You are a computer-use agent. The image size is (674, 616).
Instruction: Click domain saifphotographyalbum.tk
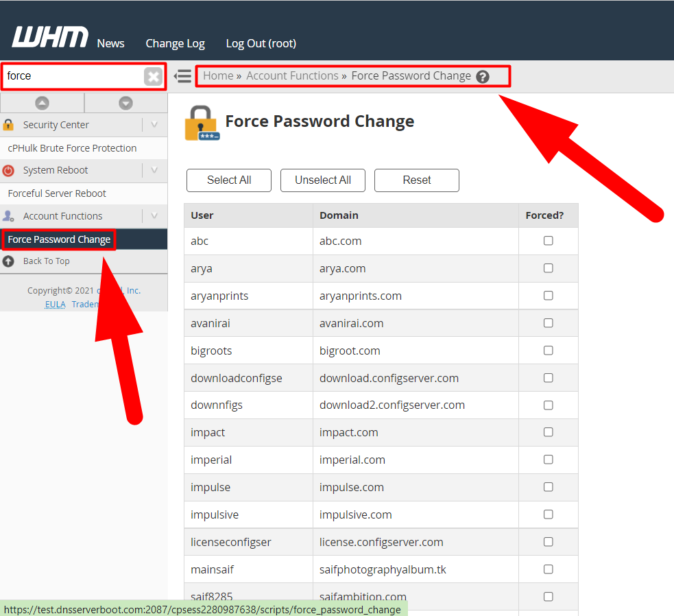(383, 569)
